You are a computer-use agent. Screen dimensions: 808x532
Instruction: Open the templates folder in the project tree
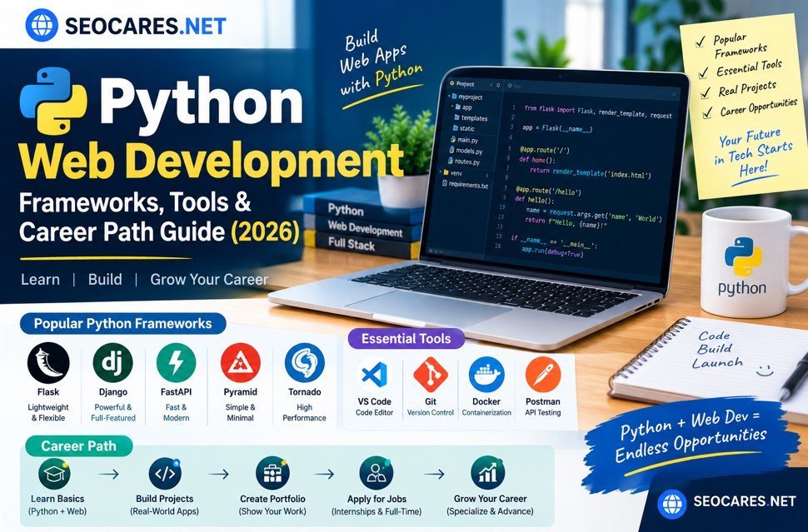(x=471, y=118)
